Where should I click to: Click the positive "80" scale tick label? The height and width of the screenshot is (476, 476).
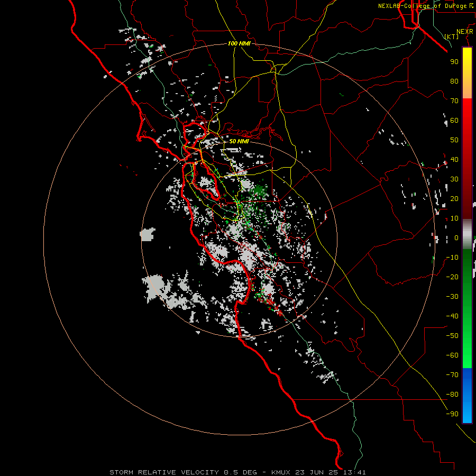(x=454, y=81)
